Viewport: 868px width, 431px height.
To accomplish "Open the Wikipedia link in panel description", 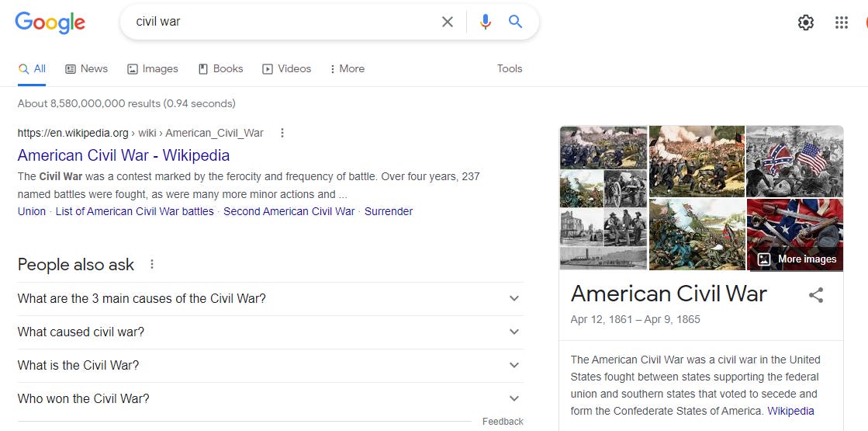I will click(x=790, y=411).
